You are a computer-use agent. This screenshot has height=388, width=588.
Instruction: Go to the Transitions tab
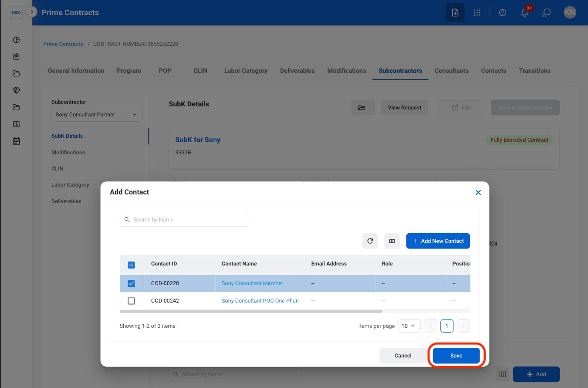[535, 71]
